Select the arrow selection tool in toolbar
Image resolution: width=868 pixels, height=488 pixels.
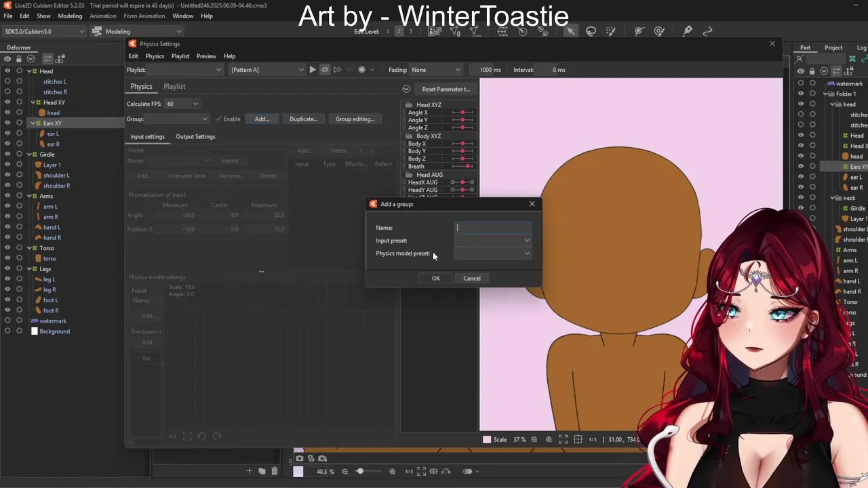coord(571,31)
